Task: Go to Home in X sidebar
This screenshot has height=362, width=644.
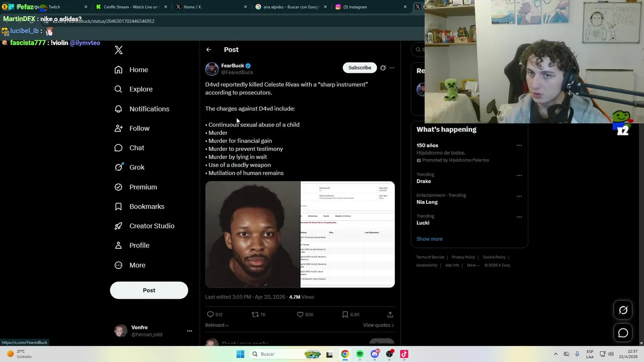Action: point(131,70)
